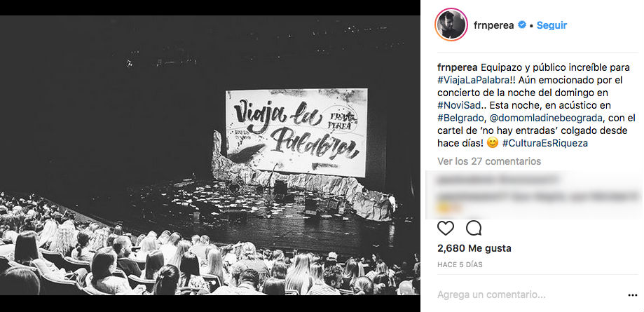View the 2,680 Me gusta list
The image size is (644, 312).
click(474, 248)
